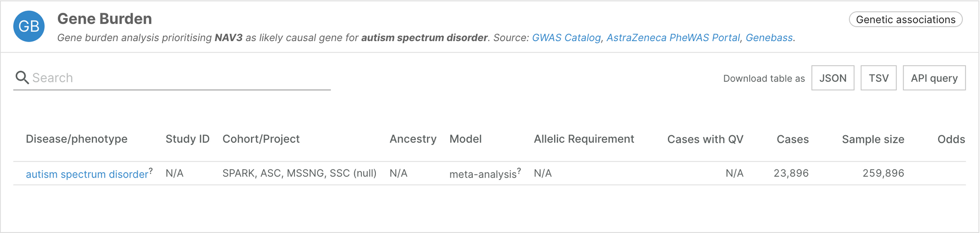Sort by Allelic Requirement column header

[x=584, y=139]
